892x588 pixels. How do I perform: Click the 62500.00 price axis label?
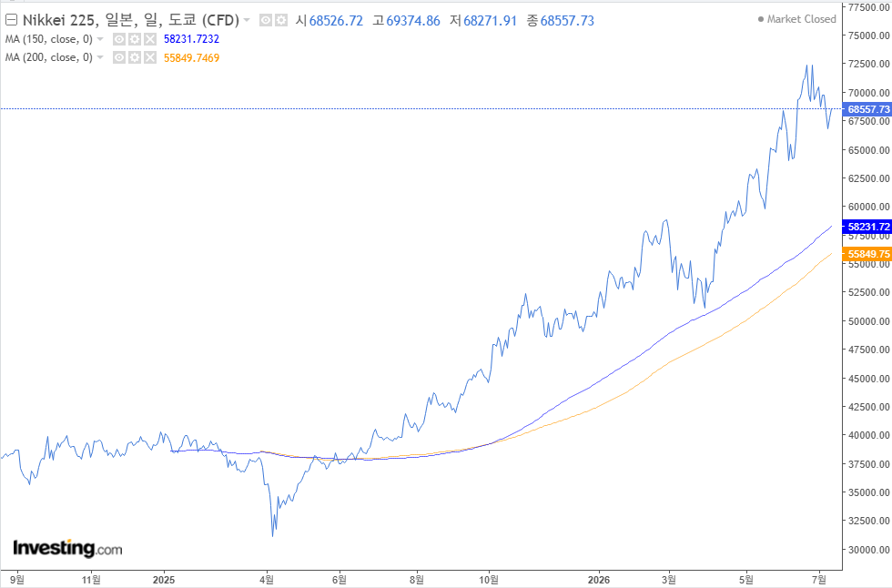coord(868,178)
